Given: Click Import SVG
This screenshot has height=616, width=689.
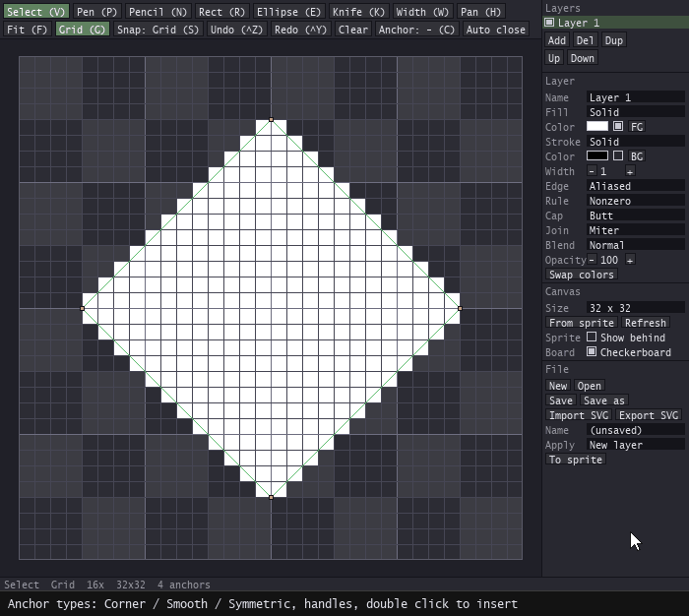Looking at the screenshot, I should (579, 415).
